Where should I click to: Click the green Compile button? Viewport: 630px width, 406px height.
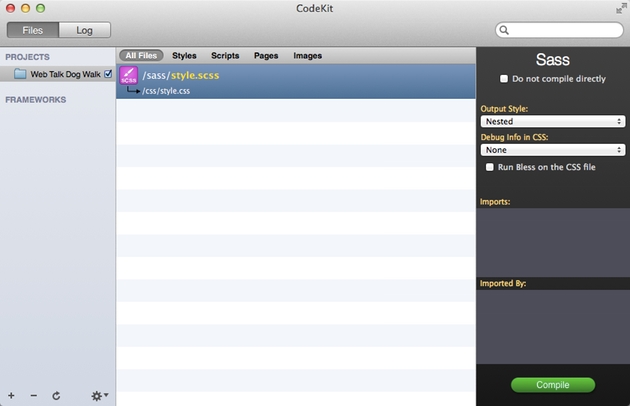[x=553, y=385]
